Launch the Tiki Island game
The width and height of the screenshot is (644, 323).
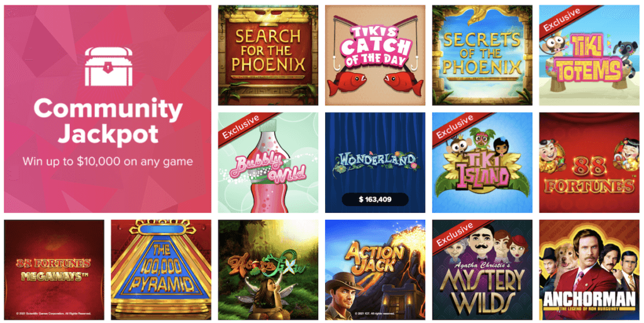click(x=482, y=162)
